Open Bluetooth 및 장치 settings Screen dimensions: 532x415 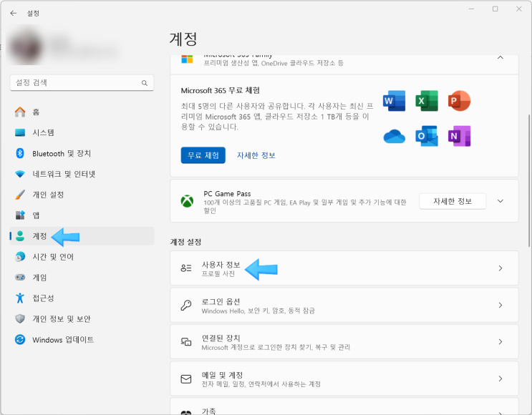click(x=82, y=153)
